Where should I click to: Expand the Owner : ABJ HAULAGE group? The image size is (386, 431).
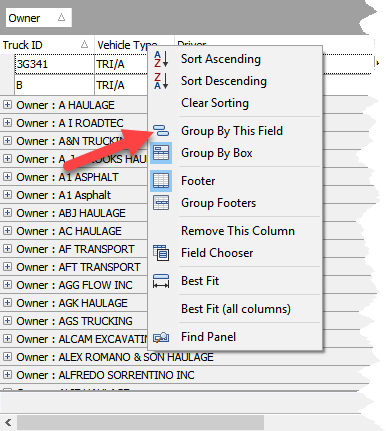point(7,213)
